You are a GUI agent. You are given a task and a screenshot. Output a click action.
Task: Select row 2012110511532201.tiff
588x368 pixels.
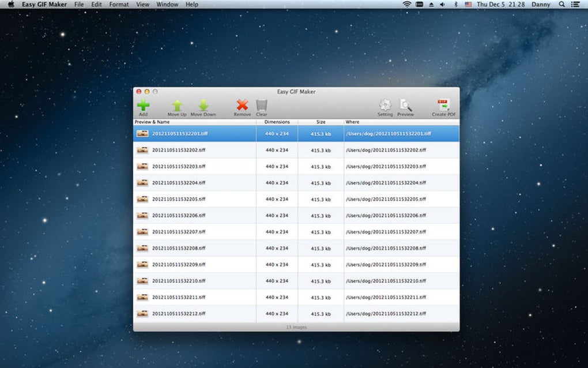tap(296, 134)
